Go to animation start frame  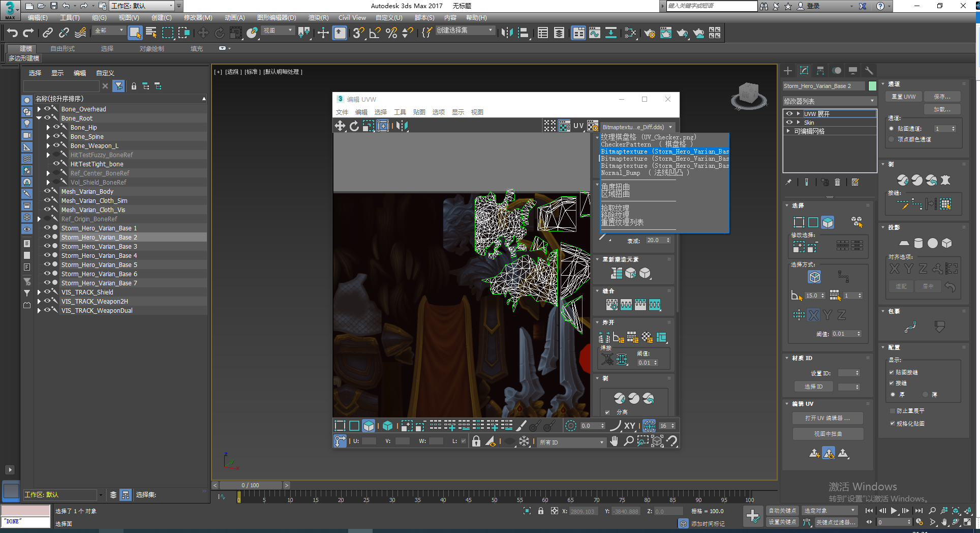tap(869, 511)
